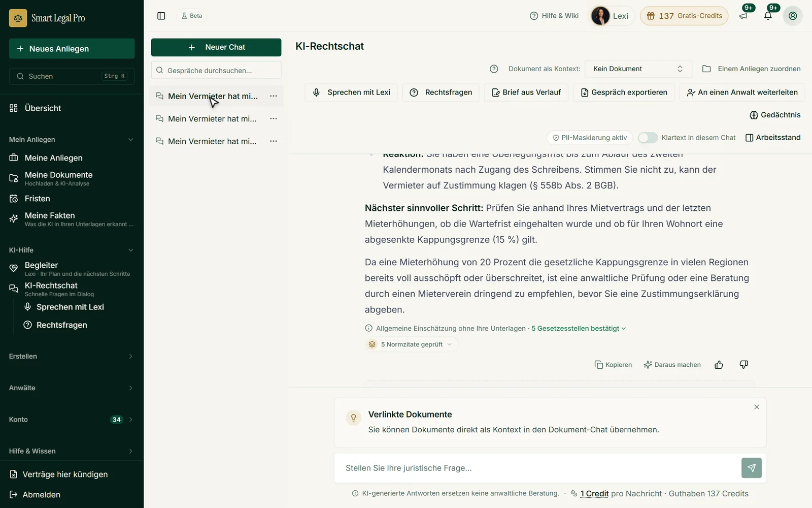Open the 137 Gratis-Credits badge
Image resolution: width=812 pixels, height=508 pixels.
(684, 16)
